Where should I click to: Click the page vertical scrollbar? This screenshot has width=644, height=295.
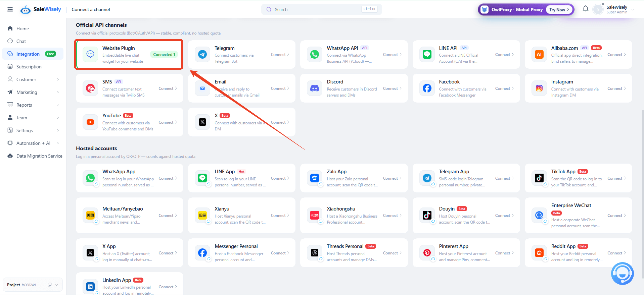tap(643, 194)
